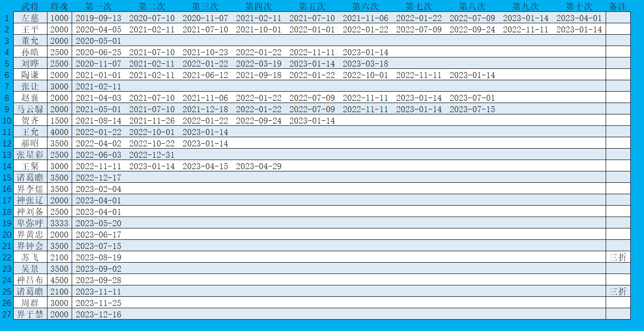
Task: Select the date 2019-09-13
Action: [x=99, y=18]
